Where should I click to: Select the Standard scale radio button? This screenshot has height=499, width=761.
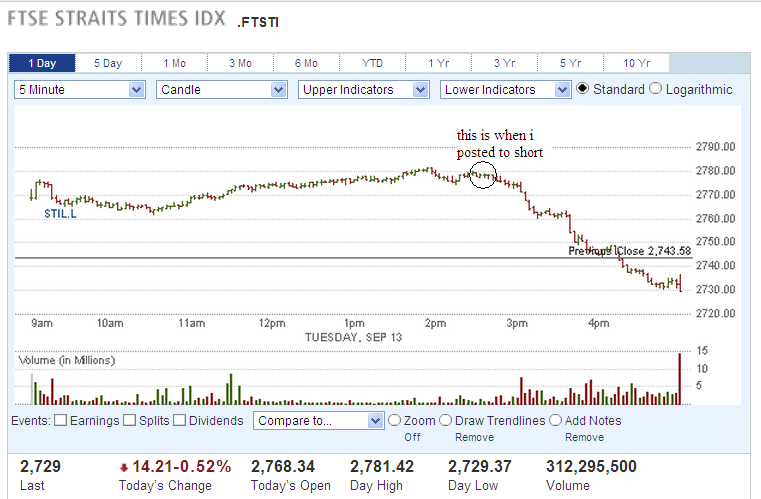(583, 89)
